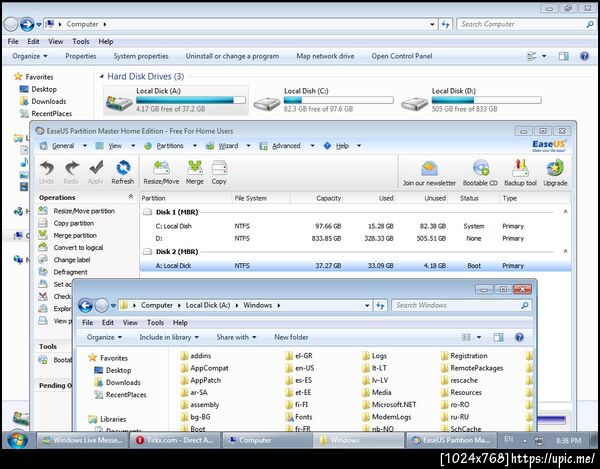Launch the Bootable CD tool
The image size is (600, 469).
tap(480, 173)
